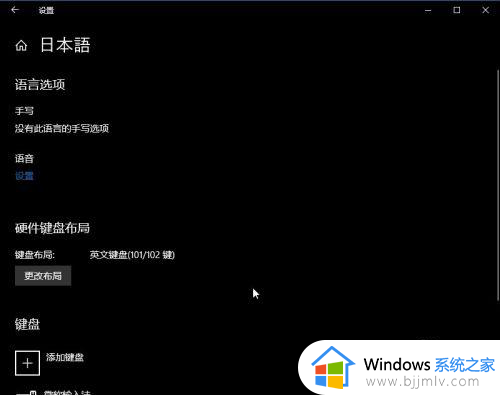The width and height of the screenshot is (500, 395).
Task: Click the 语言选项 heading
Action: (x=40, y=84)
